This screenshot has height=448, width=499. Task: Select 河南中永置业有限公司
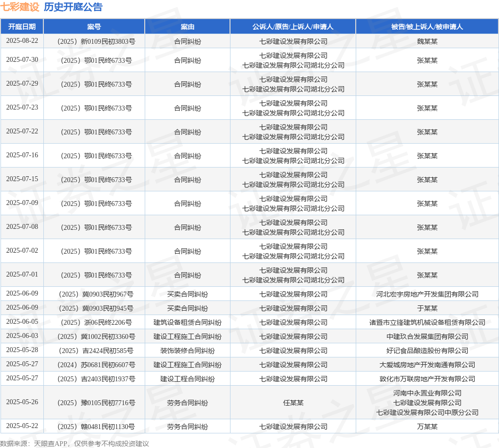click(427, 393)
